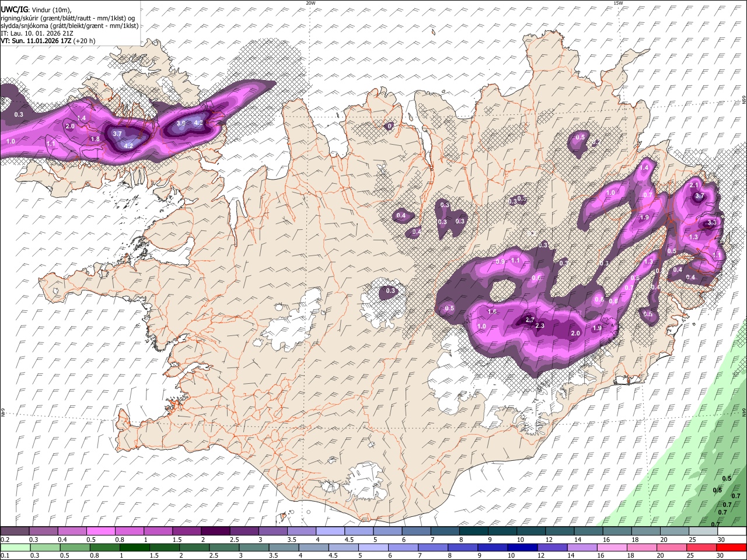Screen dimensions: 747x560
Task: Click the red swatch above bottom-row 30
Action: pyautogui.click(x=732, y=547)
